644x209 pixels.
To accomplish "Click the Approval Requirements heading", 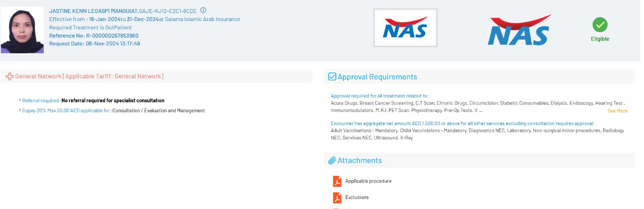I will [x=377, y=77].
